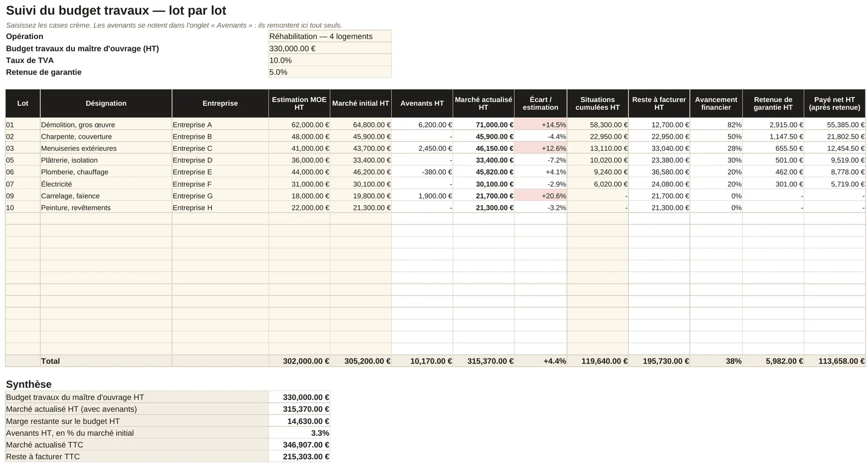The width and height of the screenshot is (868, 467).
Task: Select the Taux de TVA cell 10.0%
Action: (330, 60)
